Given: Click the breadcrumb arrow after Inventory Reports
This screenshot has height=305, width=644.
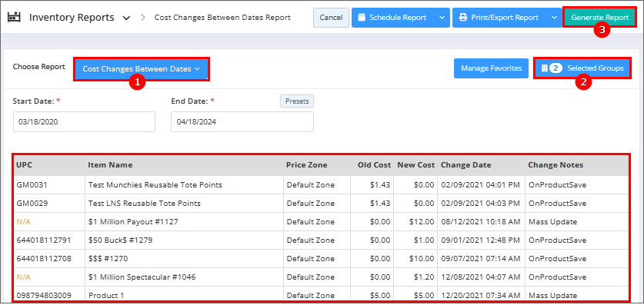Looking at the screenshot, I should click(x=143, y=18).
